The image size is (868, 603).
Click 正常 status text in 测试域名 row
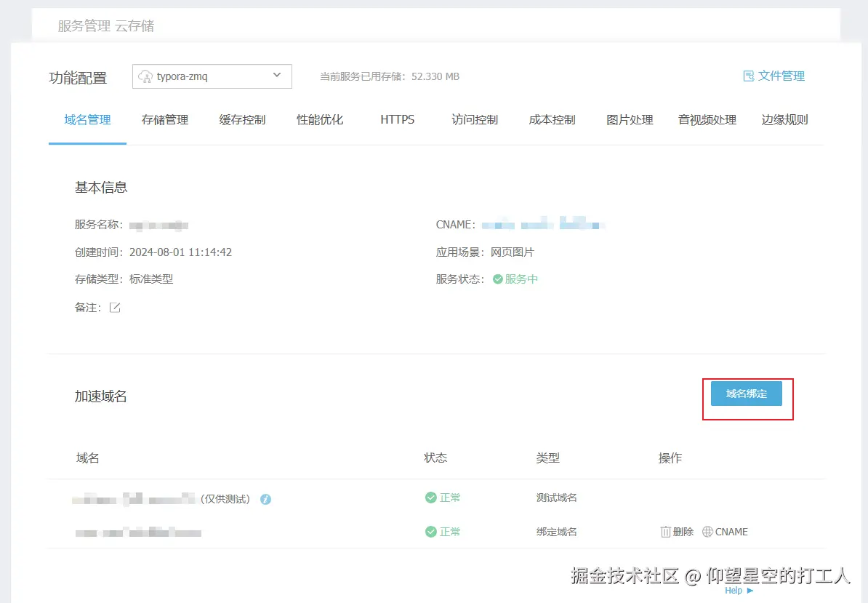449,498
